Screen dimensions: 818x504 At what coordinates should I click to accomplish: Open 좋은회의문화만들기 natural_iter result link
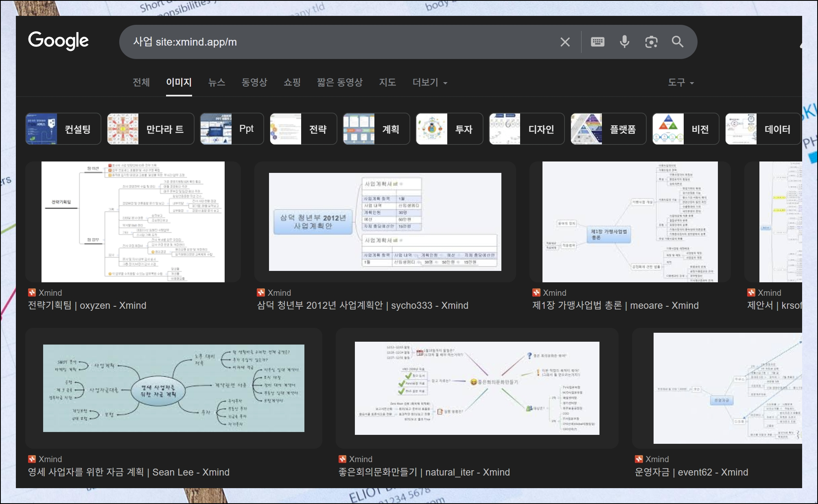424,472
